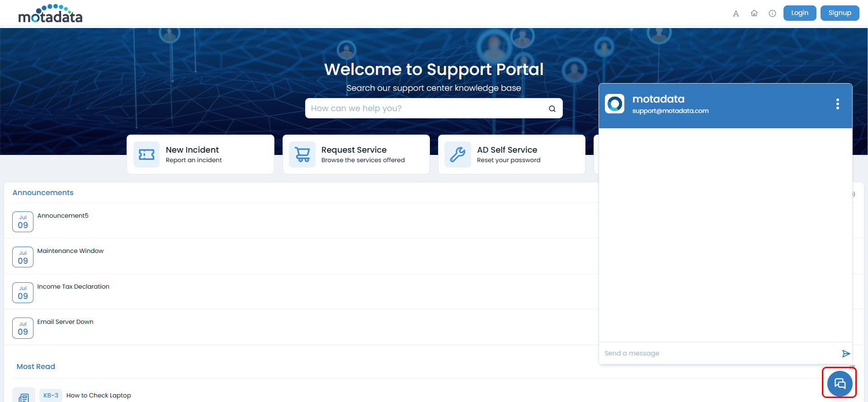Image resolution: width=868 pixels, height=402 pixels.
Task: Click the Login button
Action: [x=799, y=13]
